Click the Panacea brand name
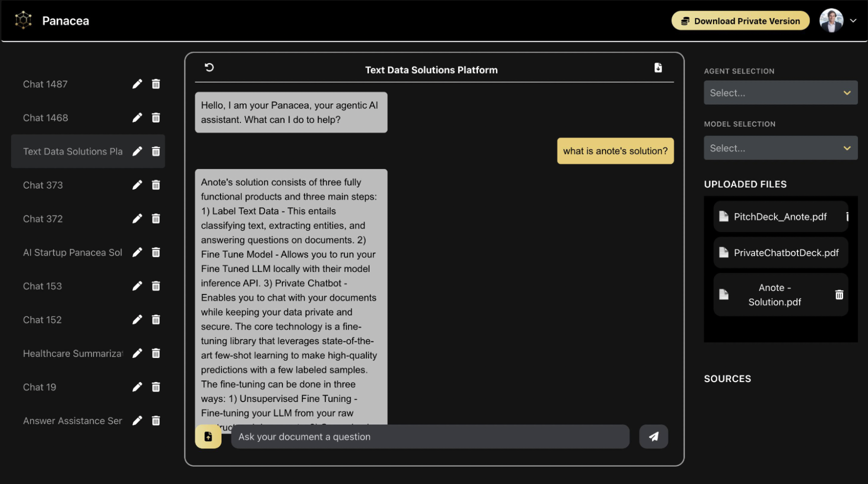This screenshot has height=484, width=868. point(65,20)
